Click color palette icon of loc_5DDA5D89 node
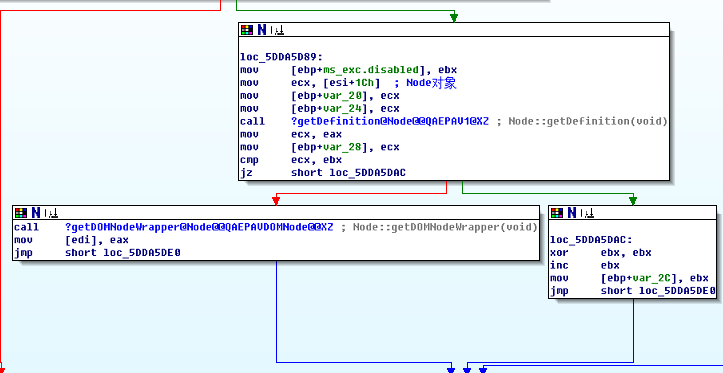723x373 pixels. tap(247, 30)
